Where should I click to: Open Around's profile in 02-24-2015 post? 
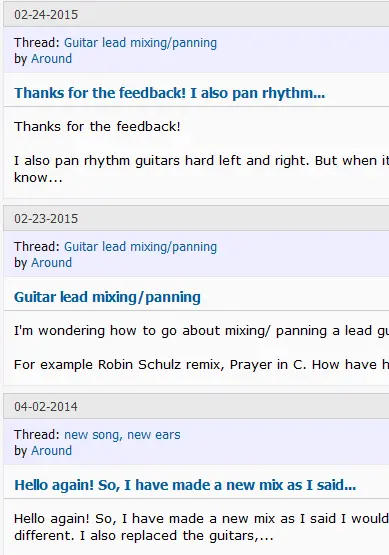(x=51, y=59)
